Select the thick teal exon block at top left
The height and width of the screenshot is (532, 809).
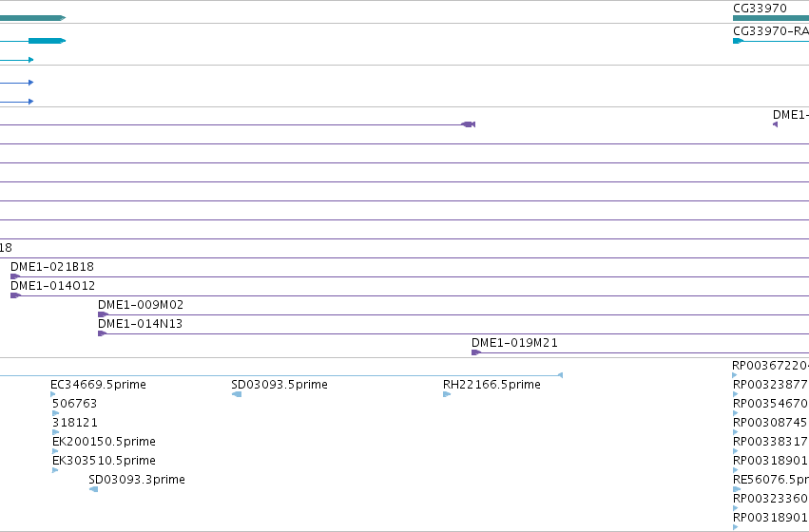click(32, 18)
